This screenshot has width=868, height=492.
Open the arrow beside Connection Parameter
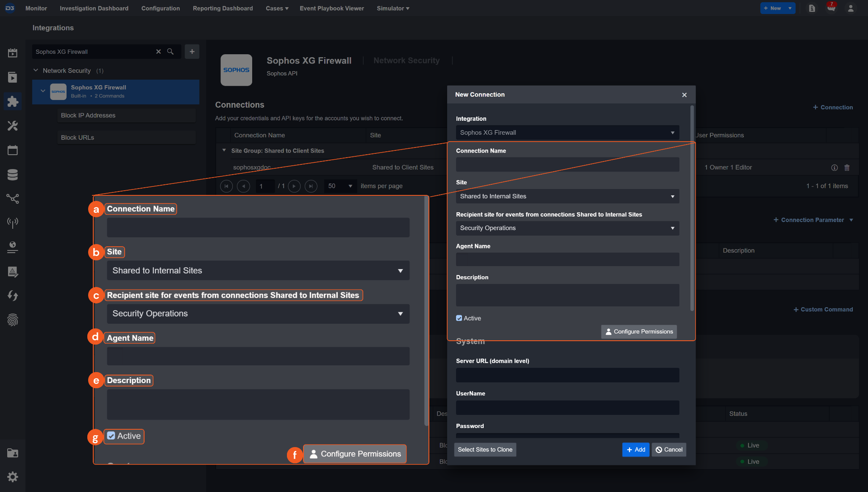click(x=851, y=220)
